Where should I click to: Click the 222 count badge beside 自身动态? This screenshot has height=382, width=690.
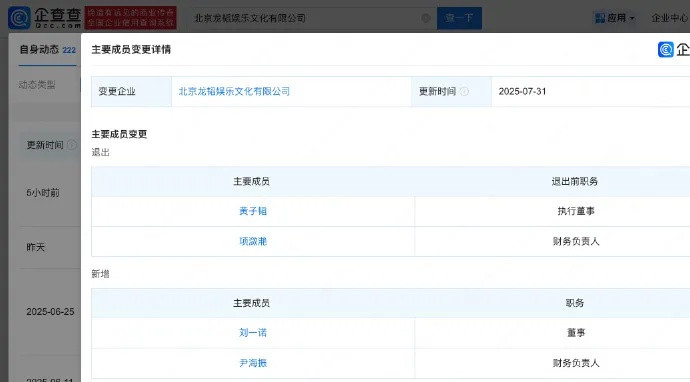69,50
